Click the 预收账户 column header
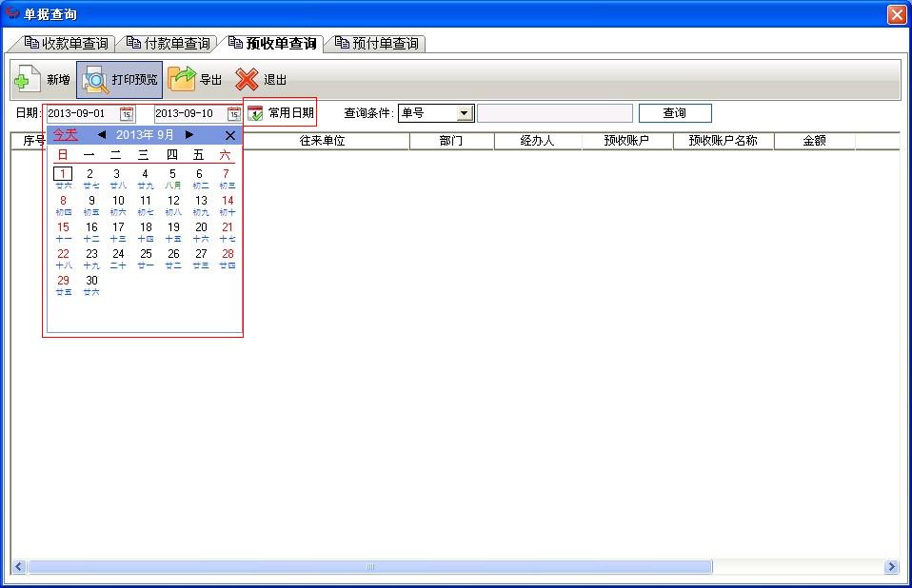This screenshot has width=912, height=588. pyautogui.click(x=626, y=141)
